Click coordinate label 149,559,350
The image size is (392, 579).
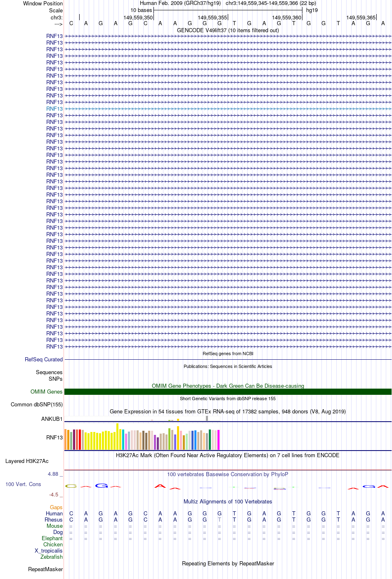click(x=138, y=17)
